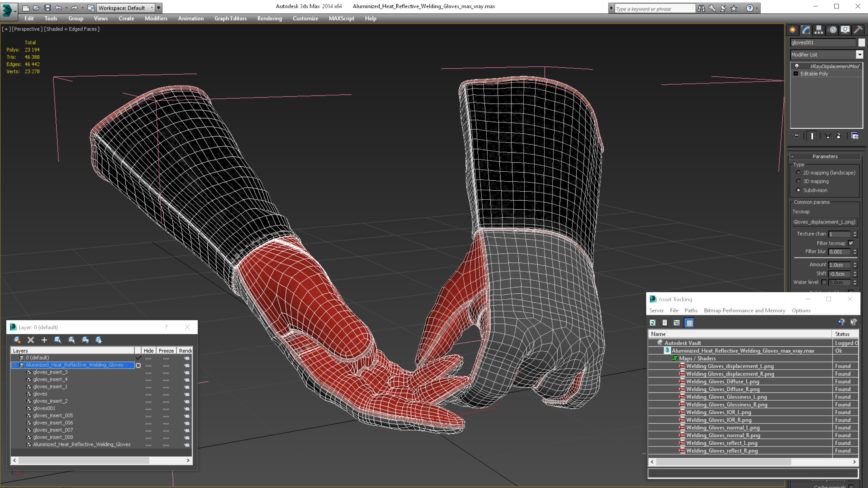The image size is (868, 488).
Task: Click the Hide column header in Layer dialog
Action: tap(149, 351)
